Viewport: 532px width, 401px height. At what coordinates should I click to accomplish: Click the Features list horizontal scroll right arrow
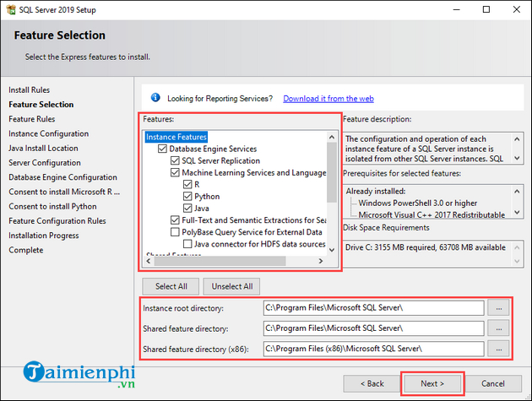(321, 261)
